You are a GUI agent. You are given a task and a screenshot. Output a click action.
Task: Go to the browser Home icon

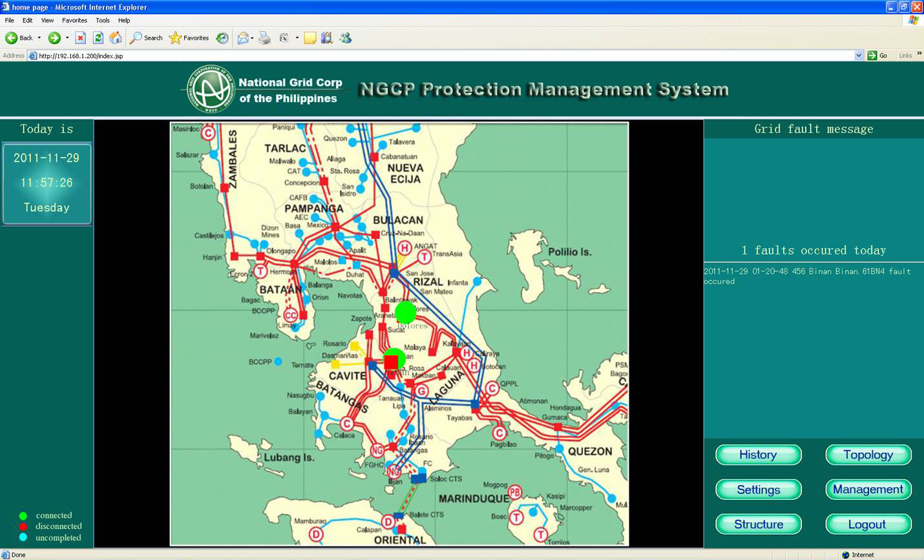[115, 38]
